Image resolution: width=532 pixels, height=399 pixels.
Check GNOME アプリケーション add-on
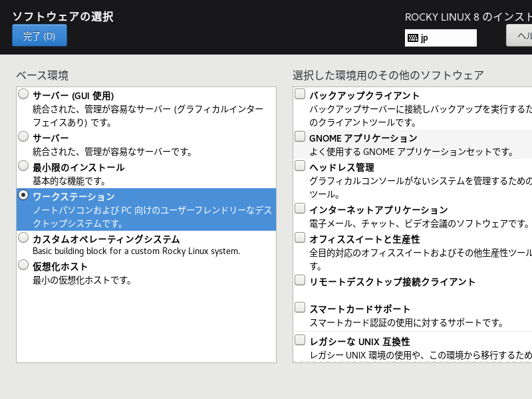pyautogui.click(x=300, y=136)
